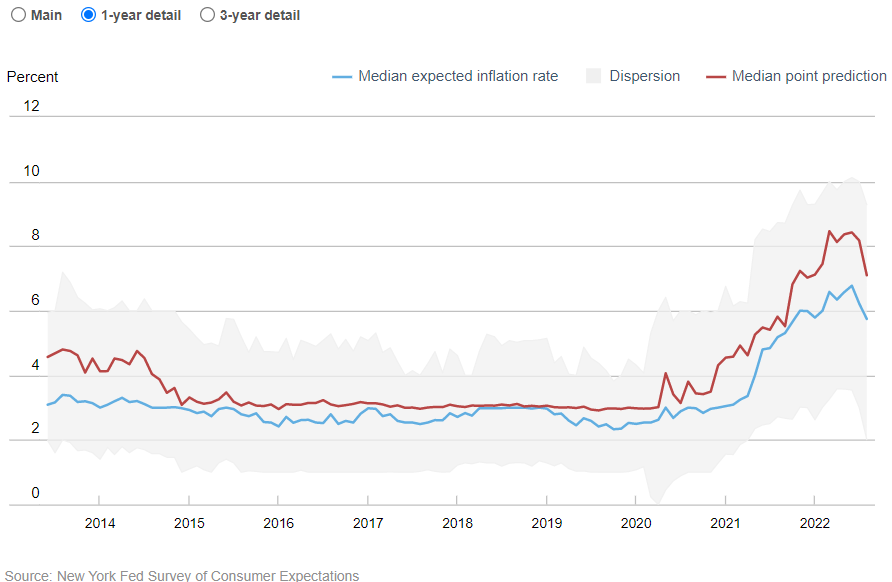Choose the 1-year detail radio option
Image resolution: width=892 pixels, height=582 pixels.
pos(88,15)
